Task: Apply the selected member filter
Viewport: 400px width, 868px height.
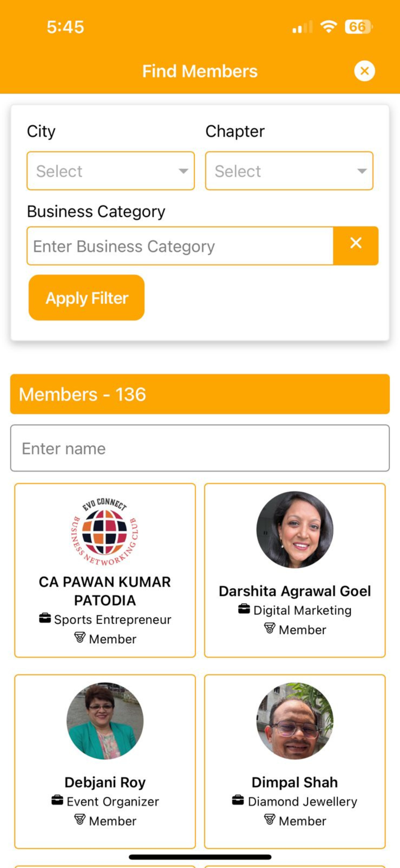Action: [87, 297]
